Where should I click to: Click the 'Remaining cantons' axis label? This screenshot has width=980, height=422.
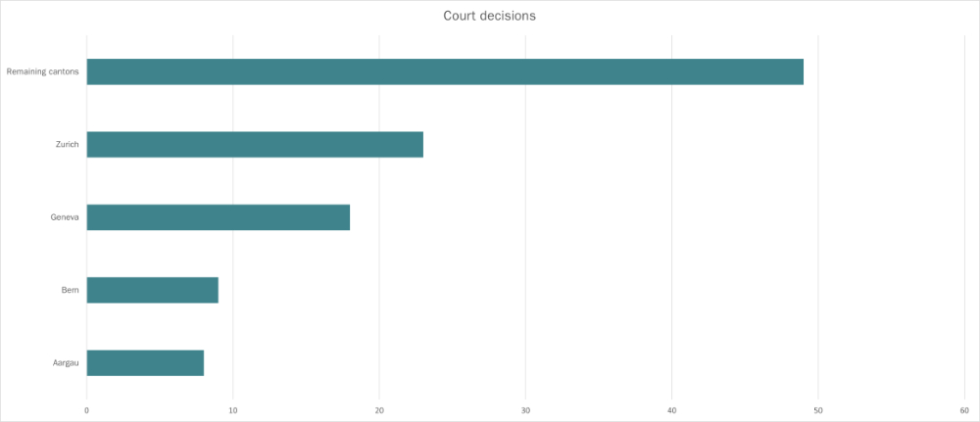[42, 71]
